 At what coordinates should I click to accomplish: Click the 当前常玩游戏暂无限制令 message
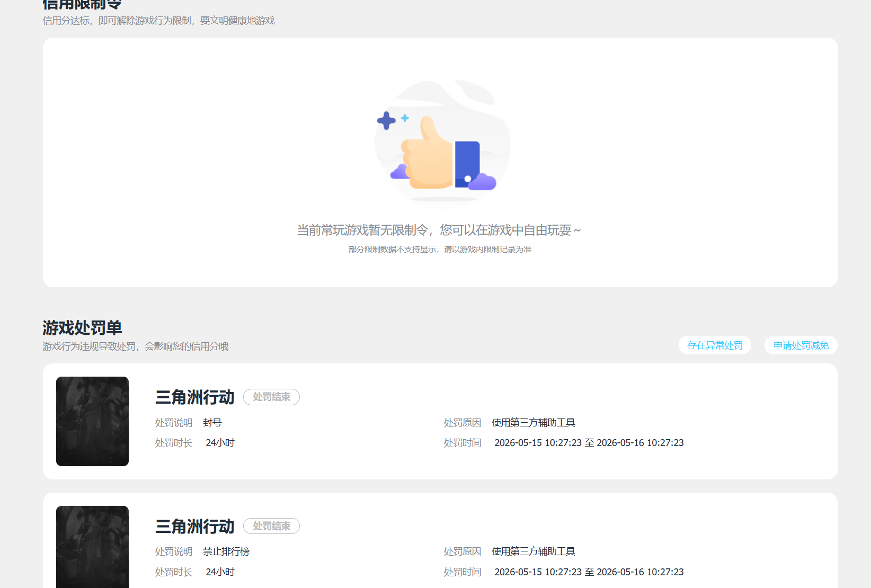point(439,230)
